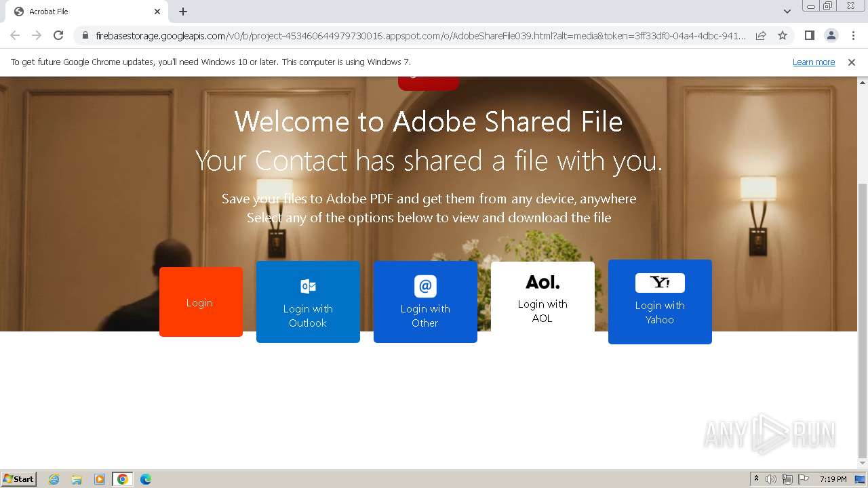Open Action Center flag icon

(804, 479)
